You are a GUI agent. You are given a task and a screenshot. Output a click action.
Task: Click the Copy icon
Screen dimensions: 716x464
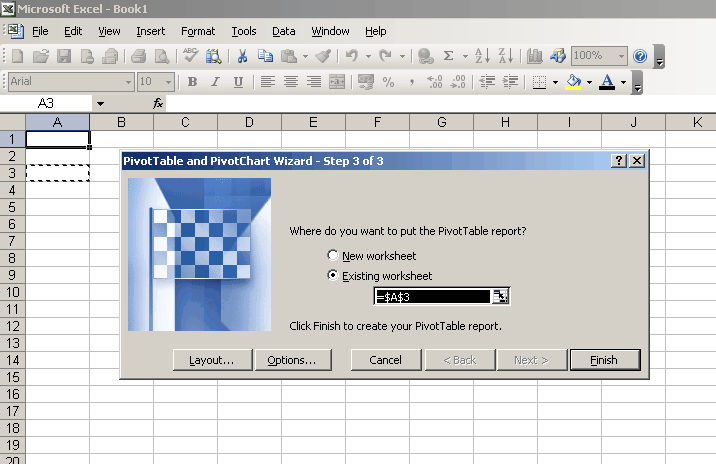tap(265, 56)
